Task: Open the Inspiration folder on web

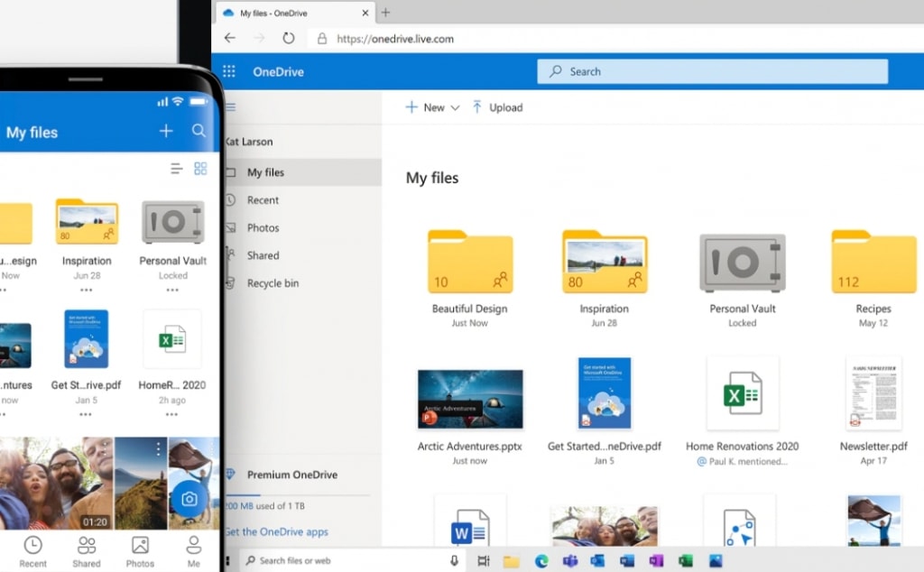Action: [x=604, y=262]
